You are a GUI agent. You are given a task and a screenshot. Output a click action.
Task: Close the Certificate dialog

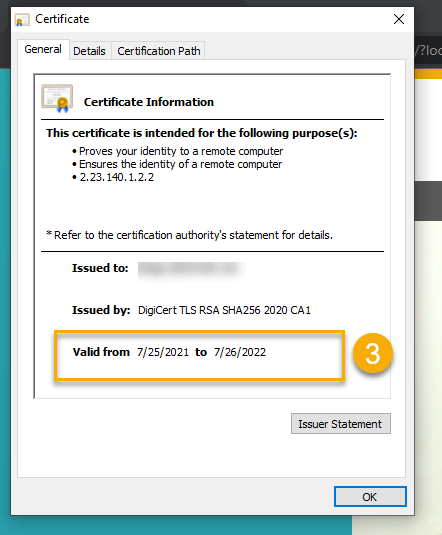(399, 19)
